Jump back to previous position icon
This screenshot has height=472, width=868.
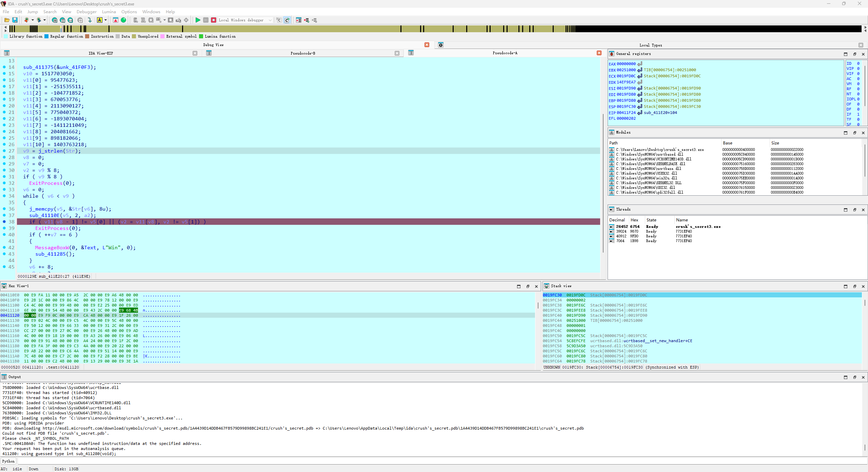click(x=26, y=20)
